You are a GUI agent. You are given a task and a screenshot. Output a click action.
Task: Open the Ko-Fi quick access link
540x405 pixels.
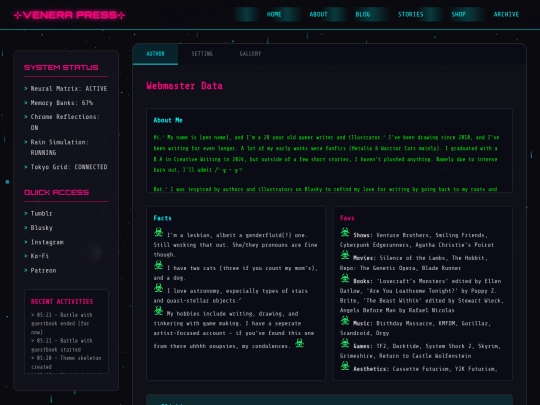tap(40, 256)
